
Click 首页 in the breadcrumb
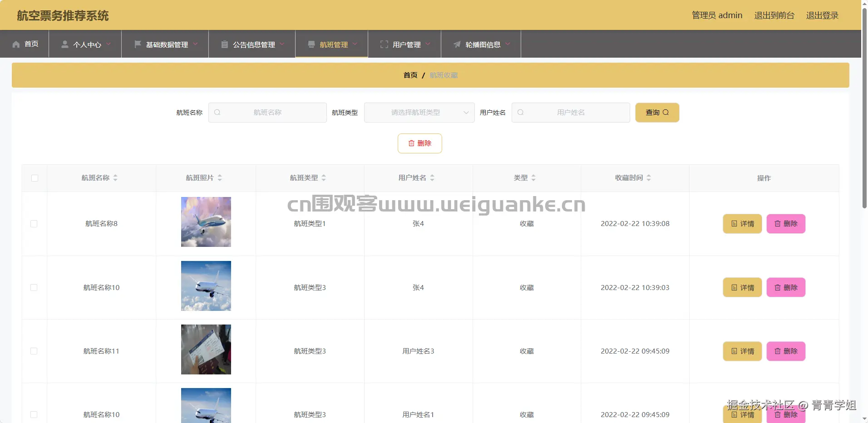point(410,75)
